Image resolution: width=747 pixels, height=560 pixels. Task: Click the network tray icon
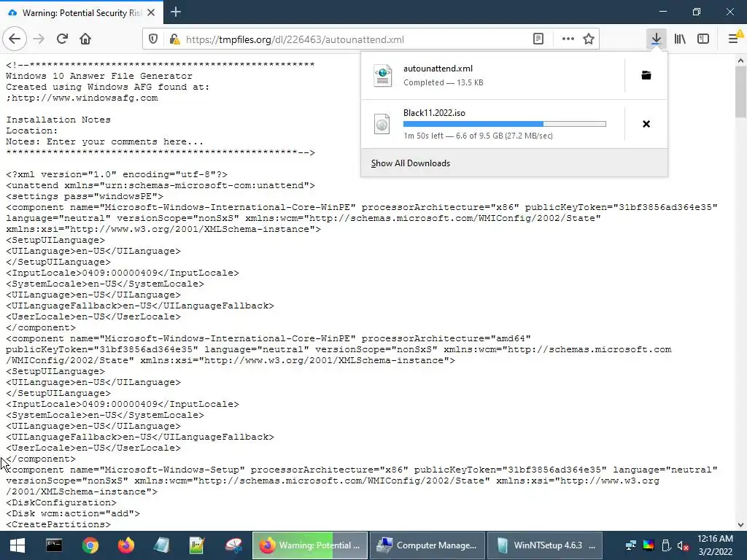[631, 545]
